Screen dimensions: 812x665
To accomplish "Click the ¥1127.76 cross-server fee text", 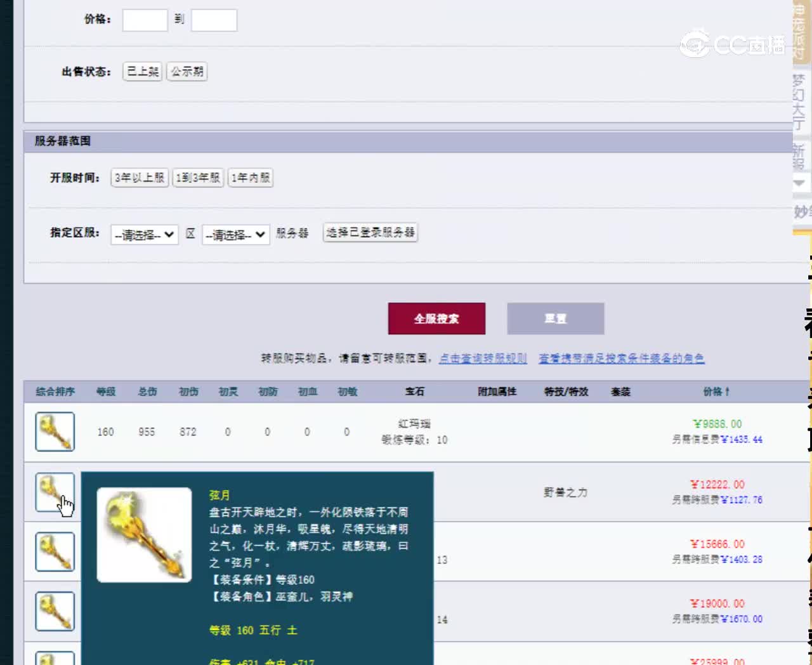I will point(742,499).
